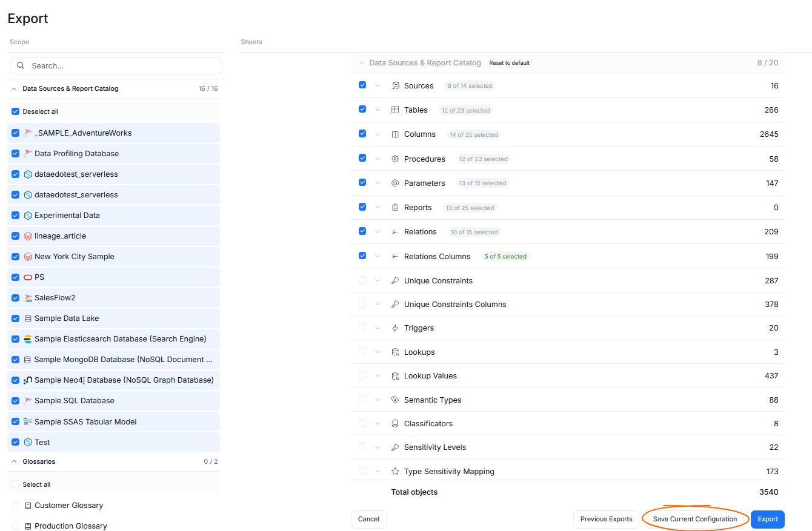Click the Parameters at-sign icon
This screenshot has height=531, width=812.
(395, 183)
